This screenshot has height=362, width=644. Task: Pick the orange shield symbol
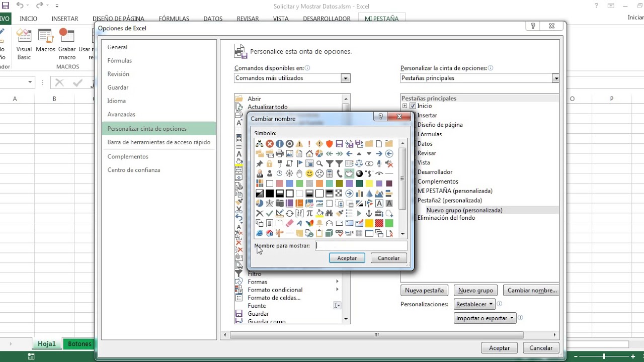point(330,144)
